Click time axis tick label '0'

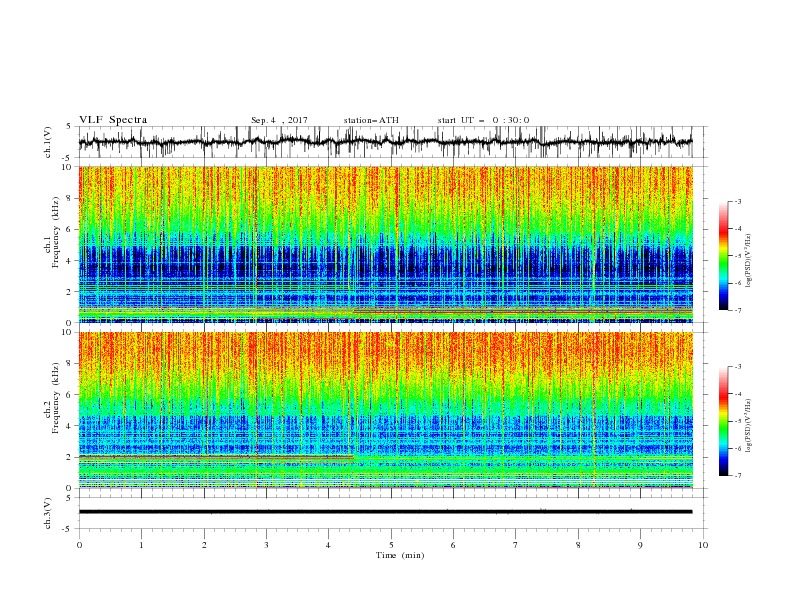click(79, 545)
